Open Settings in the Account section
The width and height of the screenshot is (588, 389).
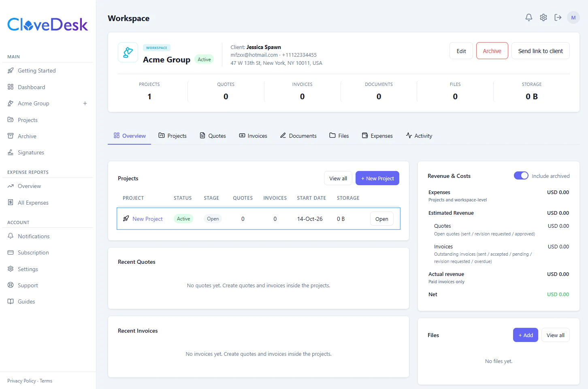28,269
